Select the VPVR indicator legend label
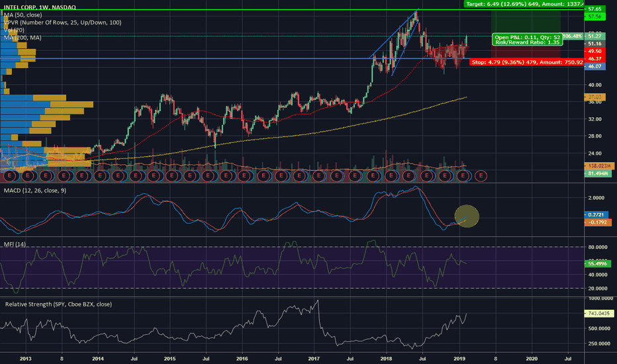 point(63,23)
